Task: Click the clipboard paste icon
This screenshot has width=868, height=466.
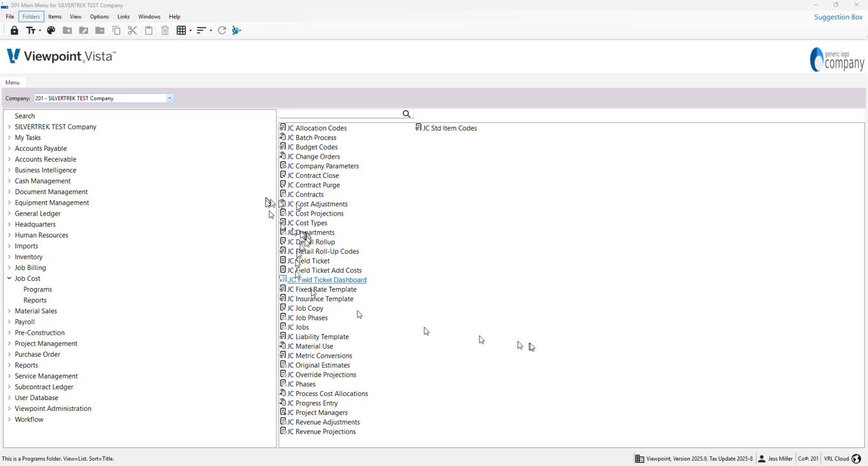Action: (x=149, y=30)
